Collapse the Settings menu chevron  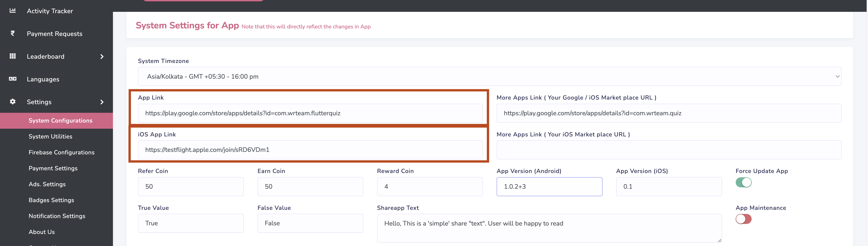click(x=102, y=102)
